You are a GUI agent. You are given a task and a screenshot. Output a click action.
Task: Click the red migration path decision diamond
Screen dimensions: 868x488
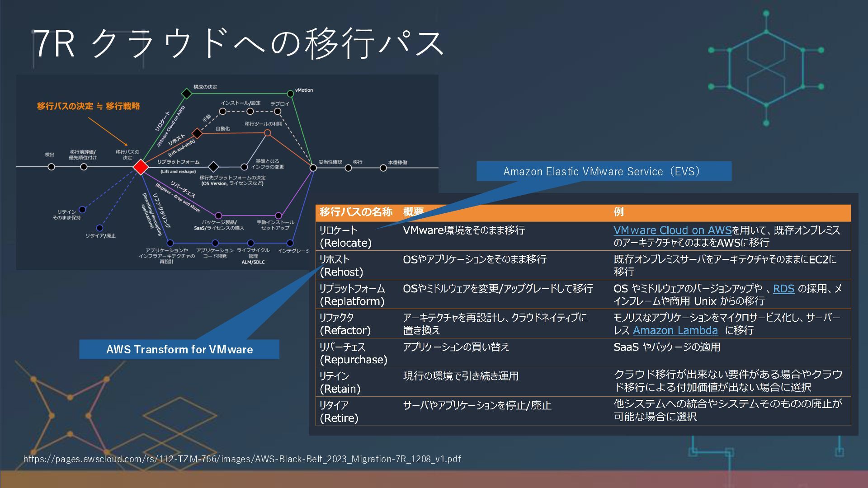pyautogui.click(x=141, y=167)
